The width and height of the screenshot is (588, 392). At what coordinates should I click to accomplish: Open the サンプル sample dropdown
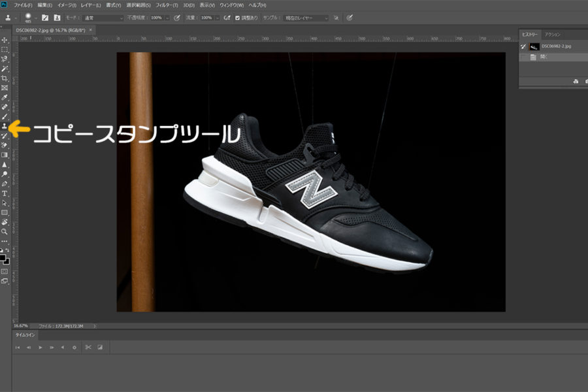pyautogui.click(x=306, y=18)
